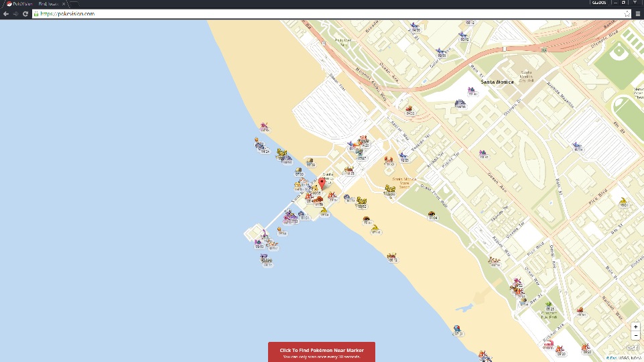Click the pink Pokémon beside Bicknell Ave
The image size is (644, 362).
549,344
